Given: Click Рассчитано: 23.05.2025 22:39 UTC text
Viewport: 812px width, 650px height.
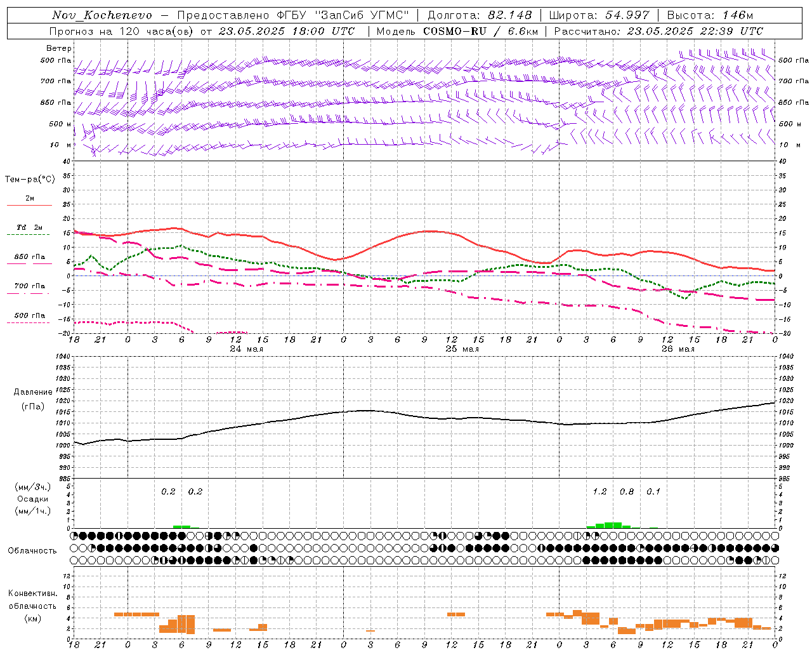Looking at the screenshot, I should (658, 31).
